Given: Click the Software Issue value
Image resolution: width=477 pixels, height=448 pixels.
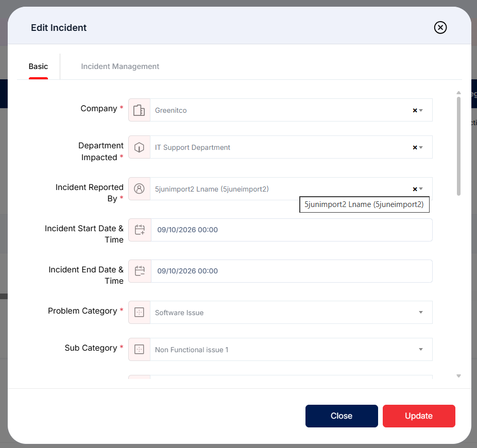Looking at the screenshot, I should (179, 313).
